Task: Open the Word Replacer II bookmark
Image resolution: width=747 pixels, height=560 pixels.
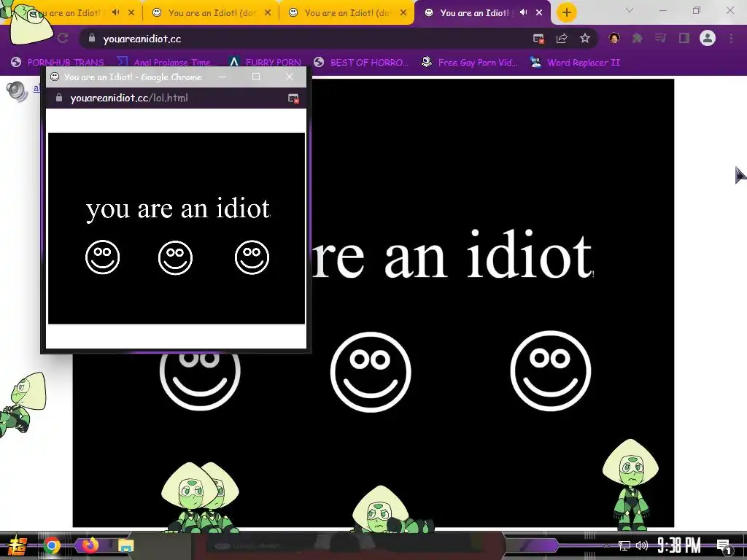Action: pos(575,63)
